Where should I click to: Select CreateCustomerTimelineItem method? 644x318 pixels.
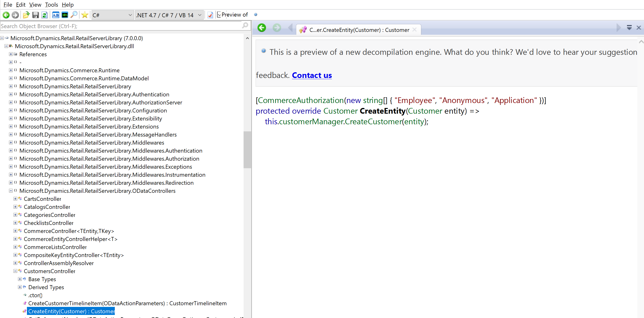click(128, 303)
